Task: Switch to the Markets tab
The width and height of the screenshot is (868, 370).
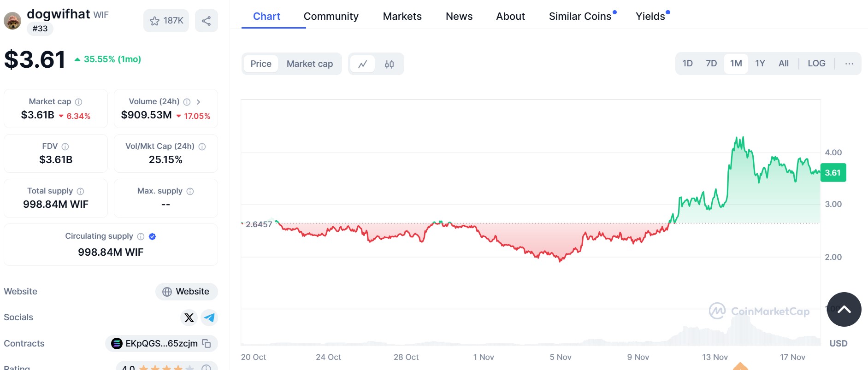Action: (x=402, y=17)
